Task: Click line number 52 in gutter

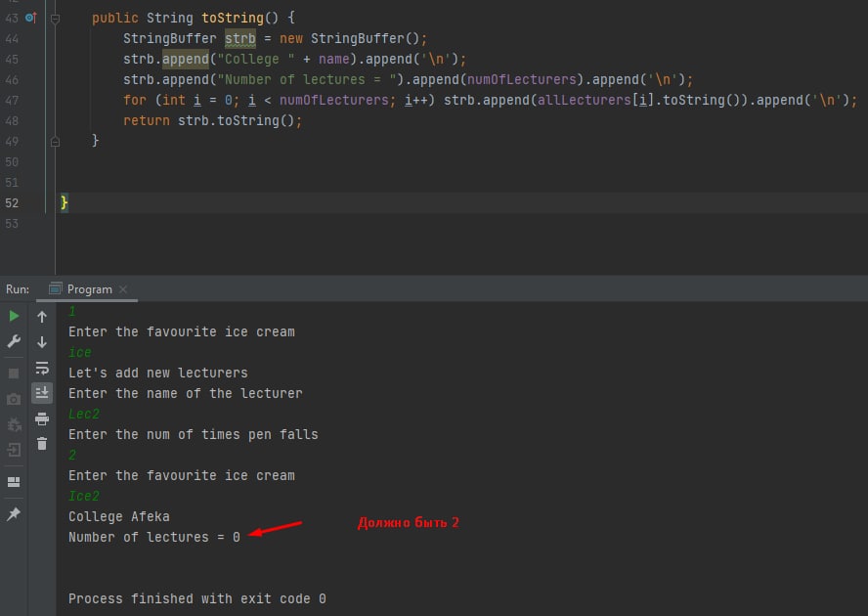Action: pyautogui.click(x=12, y=202)
